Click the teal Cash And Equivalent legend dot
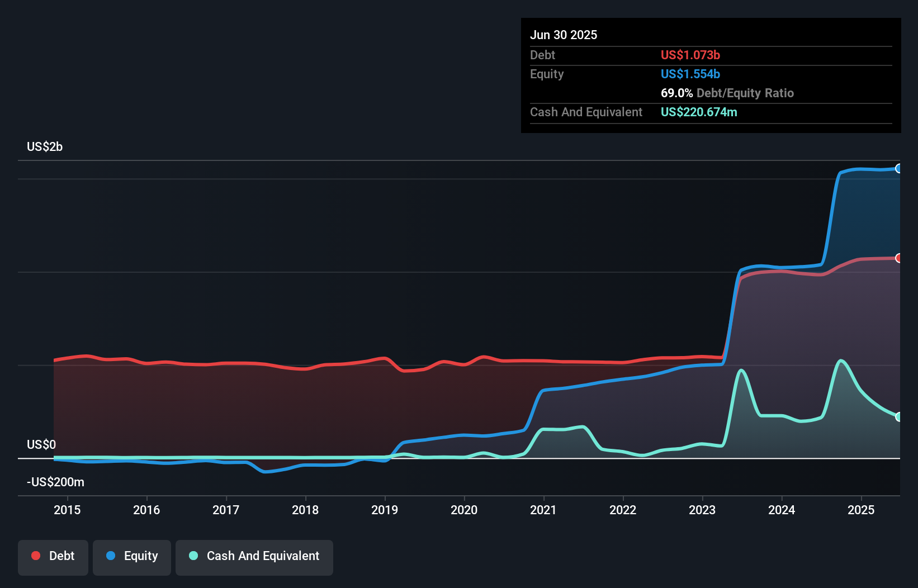Screen dimensions: 918x588 pyautogui.click(x=193, y=556)
